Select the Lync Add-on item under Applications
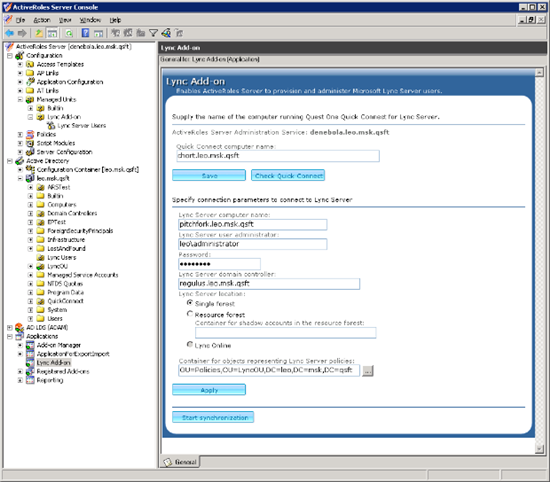The width and height of the screenshot is (550, 482). click(x=54, y=362)
